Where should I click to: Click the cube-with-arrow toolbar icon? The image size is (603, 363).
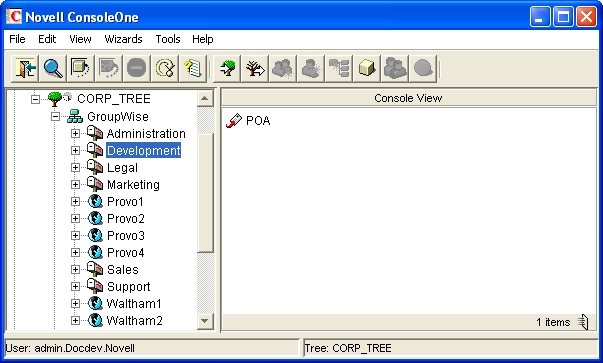(80, 69)
